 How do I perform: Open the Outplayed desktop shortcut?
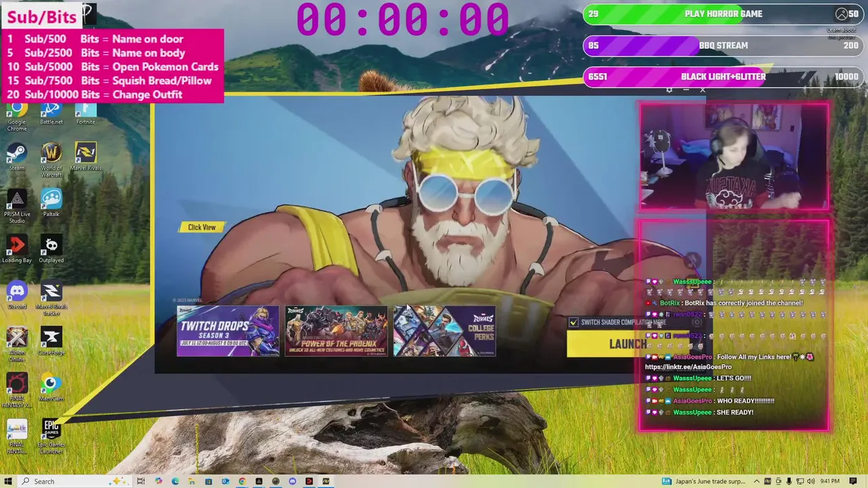tap(51, 249)
